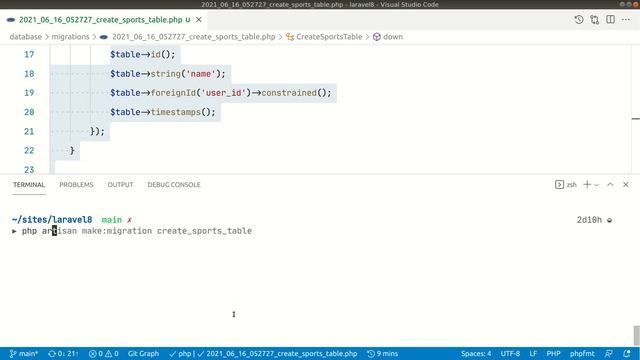The width and height of the screenshot is (640, 360).
Task: Click the '2d10h' time in terminal prompt
Action: pyautogui.click(x=589, y=220)
